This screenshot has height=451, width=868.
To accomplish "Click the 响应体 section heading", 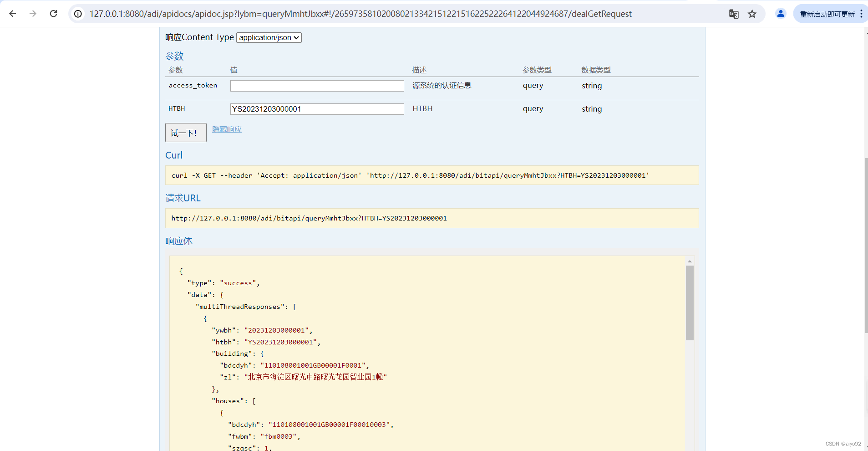I will click(x=179, y=241).
